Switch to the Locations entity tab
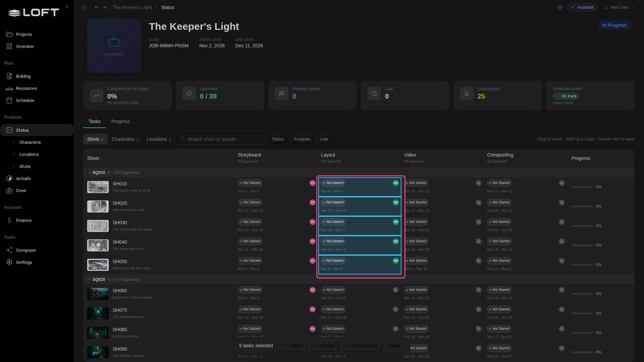Screen dimensions: 644x362 pyautogui.click(x=159, y=139)
